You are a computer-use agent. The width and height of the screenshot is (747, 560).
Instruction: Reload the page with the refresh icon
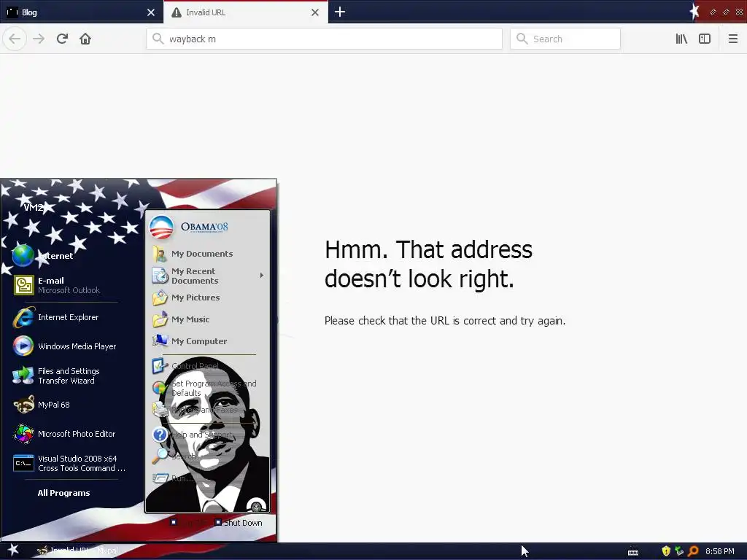62,39
